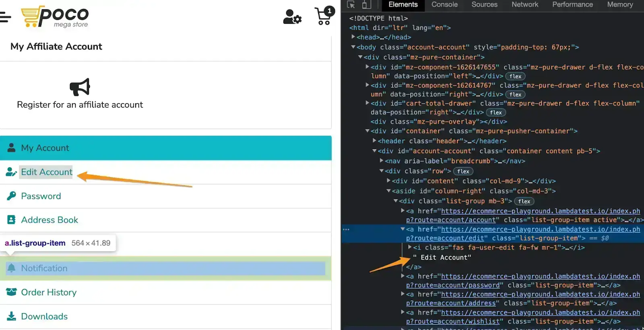
Task: Follow the route=account/password href URL
Action: pos(523,281)
